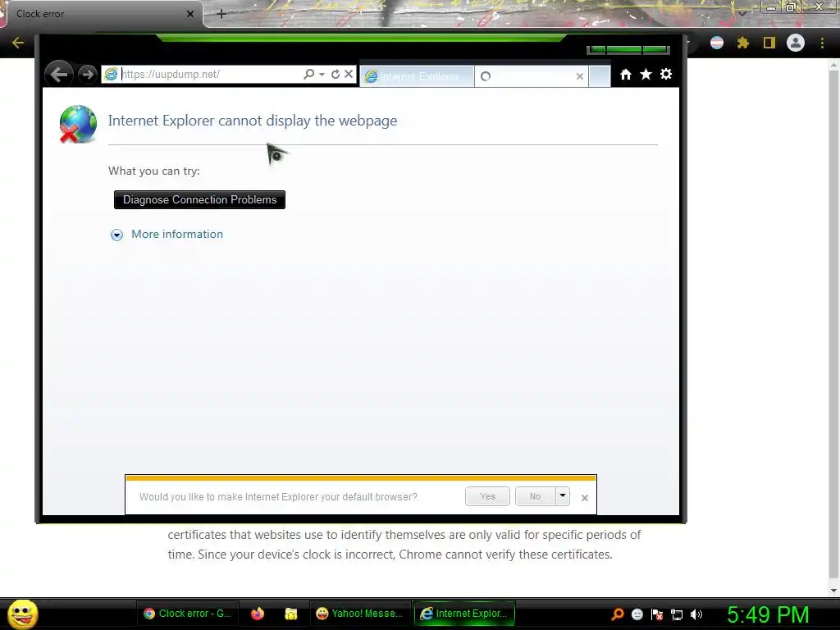840x630 pixels.
Task: Open the IE Home page icon
Action: pyautogui.click(x=626, y=75)
